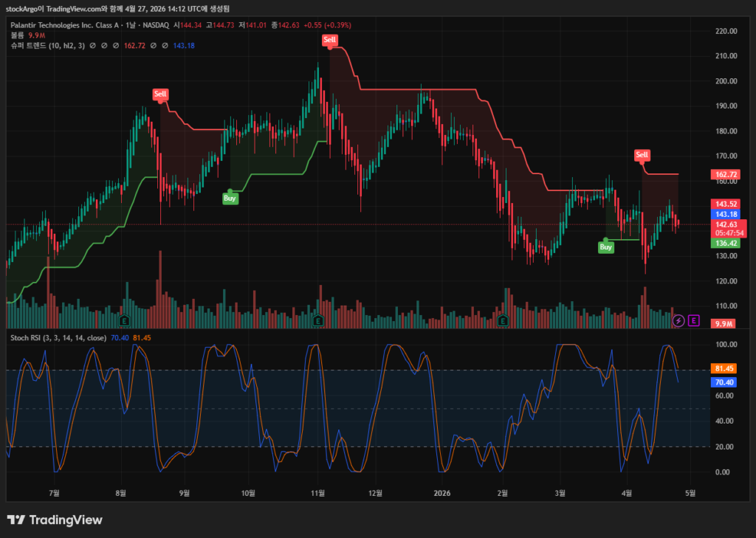756x538 pixels.
Task: Click the 고144.73 high value in the header
Action: [220, 25]
